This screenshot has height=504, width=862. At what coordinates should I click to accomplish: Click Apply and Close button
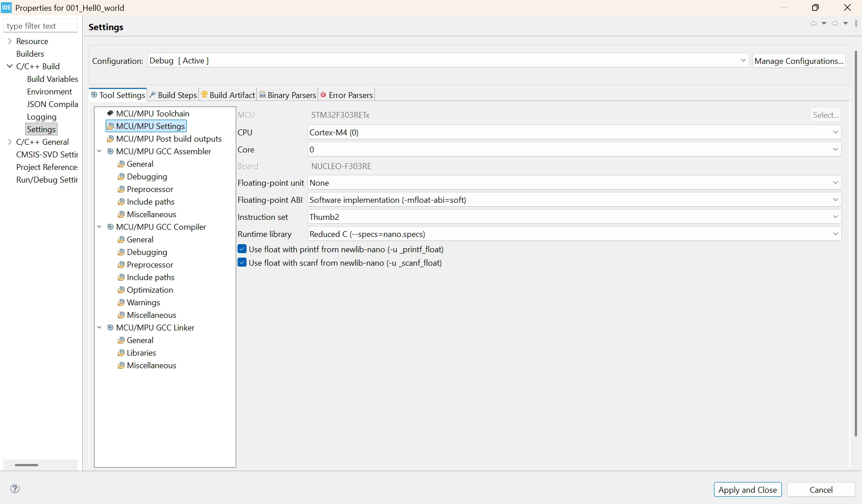(747, 490)
